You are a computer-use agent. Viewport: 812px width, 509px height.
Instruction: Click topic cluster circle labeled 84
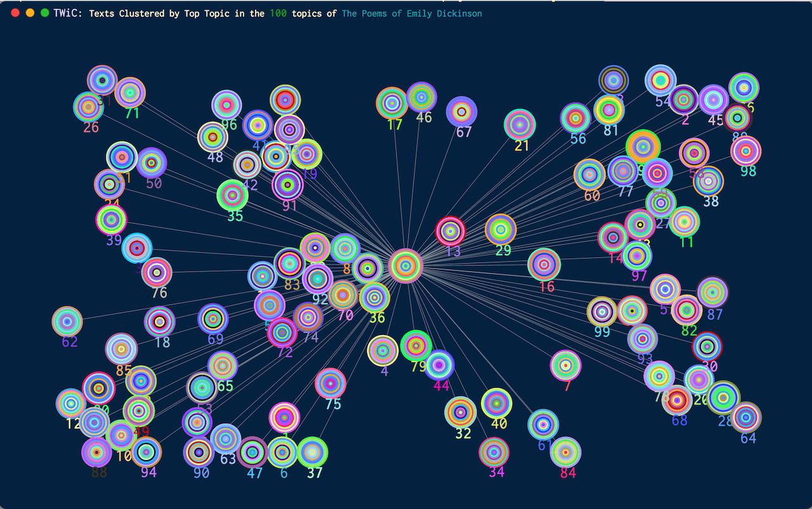(566, 452)
